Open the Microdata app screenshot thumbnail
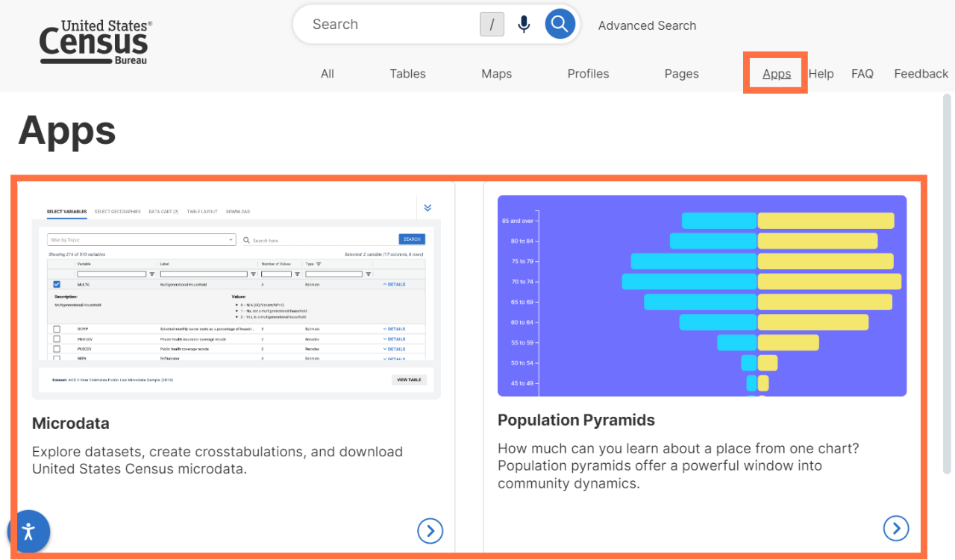The height and width of the screenshot is (560, 955). [x=237, y=297]
